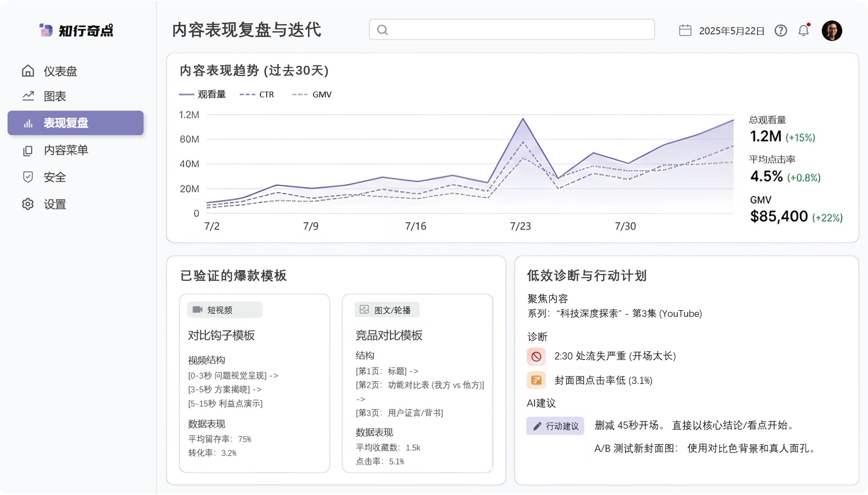Image resolution: width=868 pixels, height=495 pixels.
Task: Click the orange cover-image diagnosis icon
Action: pos(536,380)
